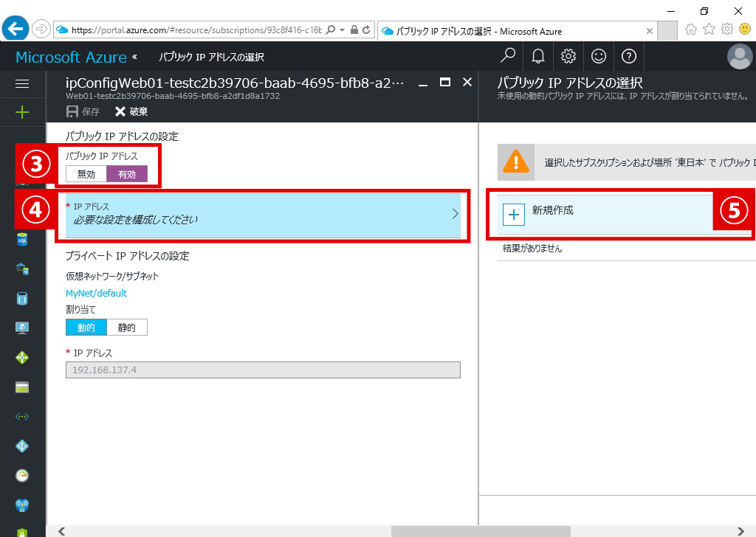Viewport: 756px width, 537px height.
Task: Click the Microsoft Azure logo
Action: [72, 57]
